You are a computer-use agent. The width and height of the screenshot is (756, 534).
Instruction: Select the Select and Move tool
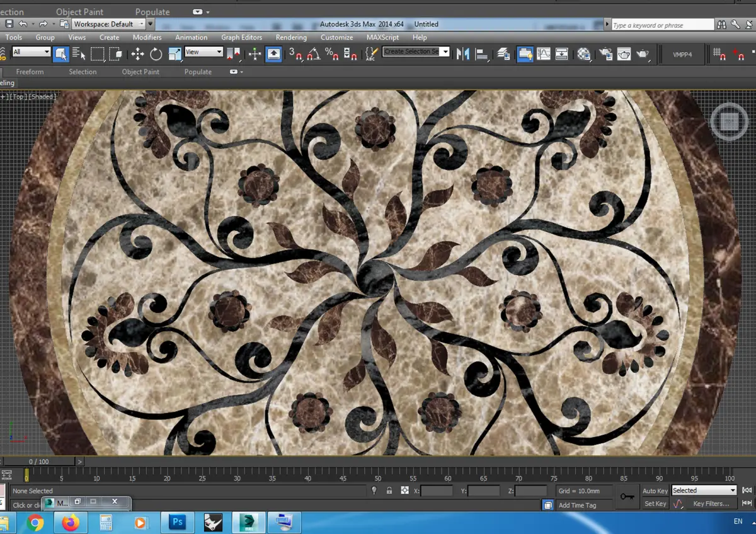tap(137, 54)
